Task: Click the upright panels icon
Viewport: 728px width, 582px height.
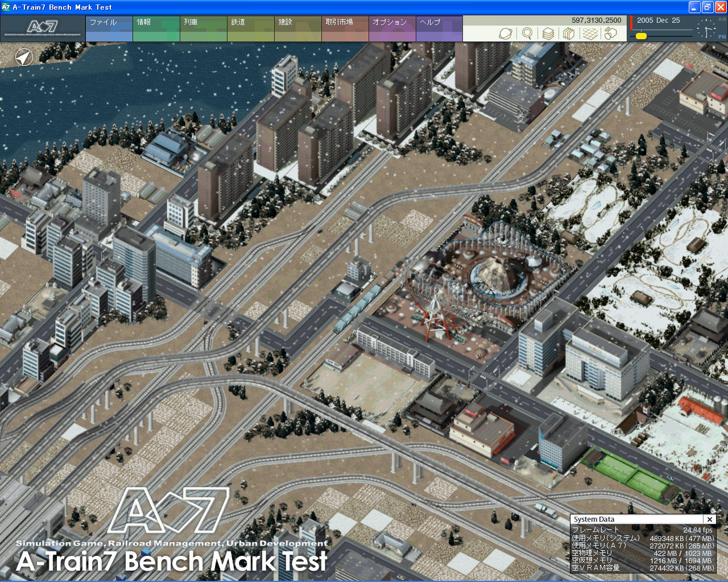Action: [x=568, y=34]
